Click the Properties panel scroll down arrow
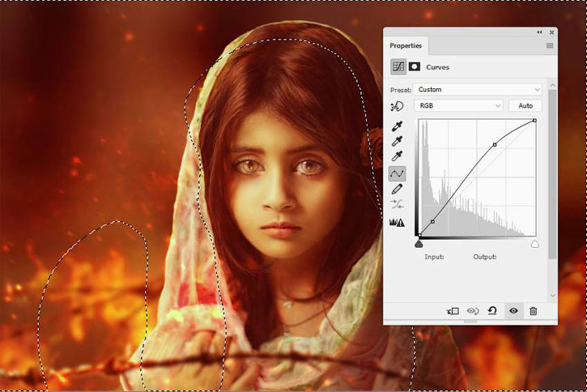Screen dimensions: 587x392 (552, 296)
